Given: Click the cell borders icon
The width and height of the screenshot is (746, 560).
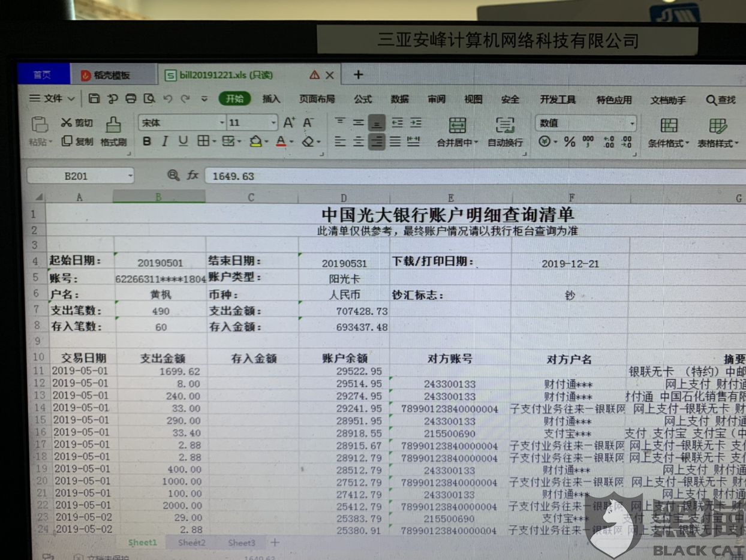Looking at the screenshot, I should point(203,141).
